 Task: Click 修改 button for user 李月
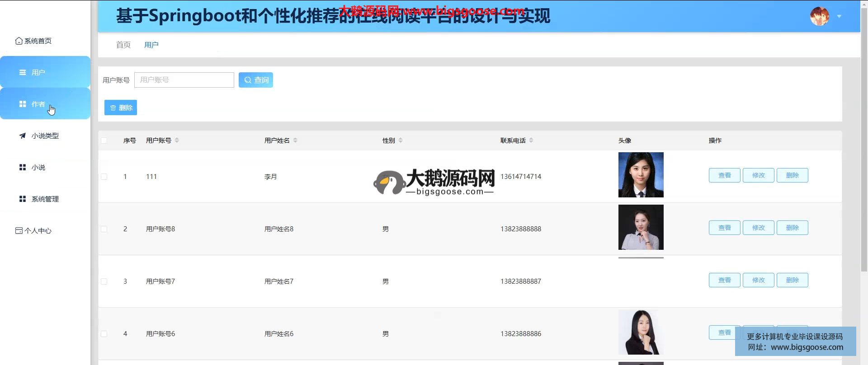click(x=758, y=175)
